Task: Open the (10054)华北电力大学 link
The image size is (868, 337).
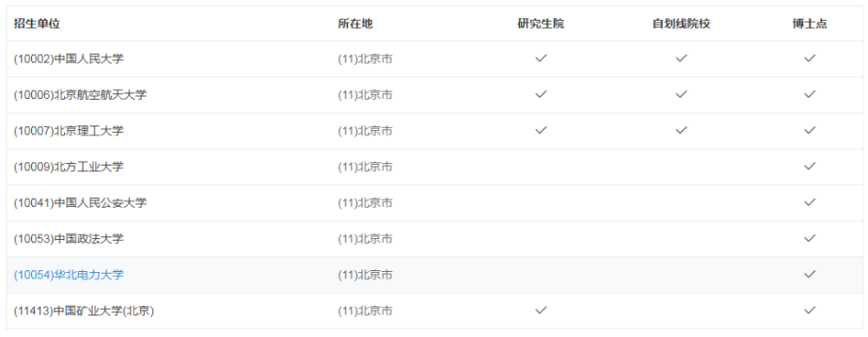Action: [69, 275]
